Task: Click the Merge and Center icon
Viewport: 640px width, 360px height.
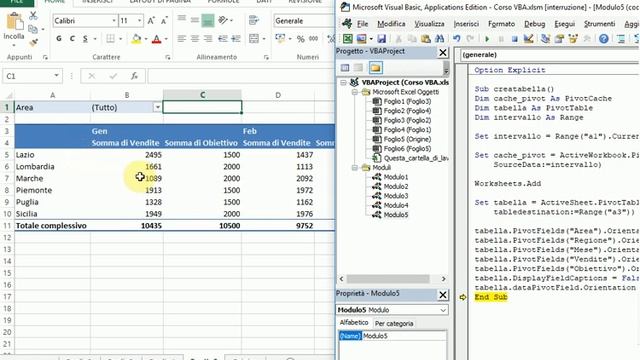Action: click(254, 39)
